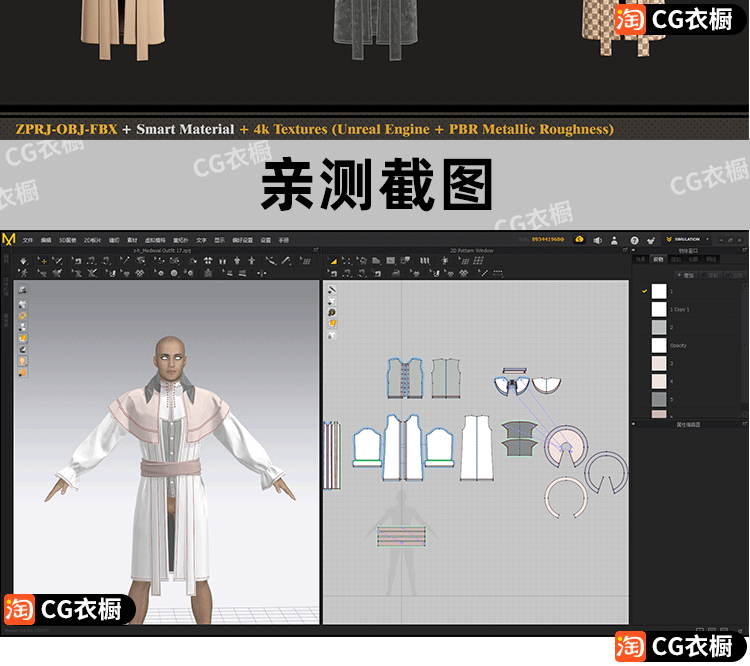Toggle the yellow textured-surface icon in 3D viewport strip

click(x=22, y=338)
